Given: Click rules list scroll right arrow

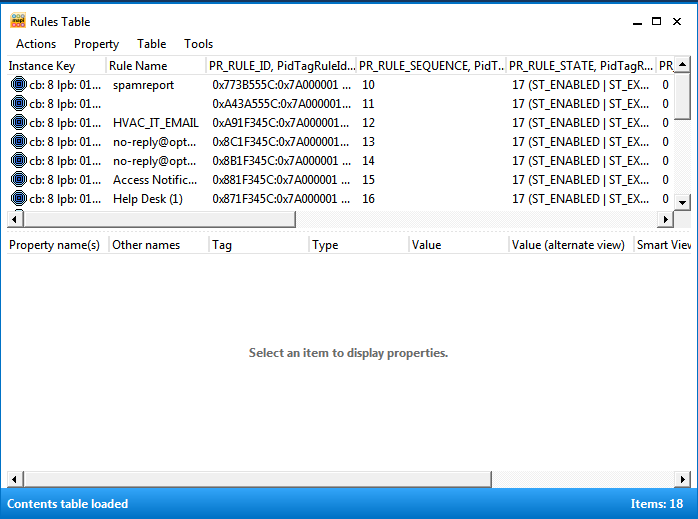Looking at the screenshot, I should [666, 219].
